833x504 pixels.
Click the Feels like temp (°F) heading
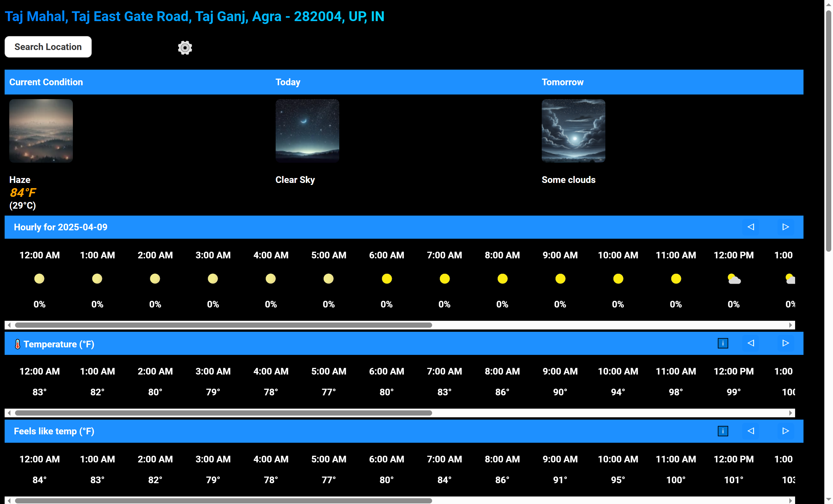(x=54, y=431)
